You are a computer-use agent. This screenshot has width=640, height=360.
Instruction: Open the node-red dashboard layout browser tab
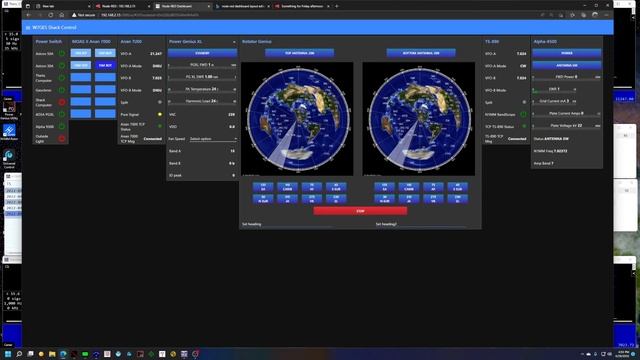tap(241, 6)
